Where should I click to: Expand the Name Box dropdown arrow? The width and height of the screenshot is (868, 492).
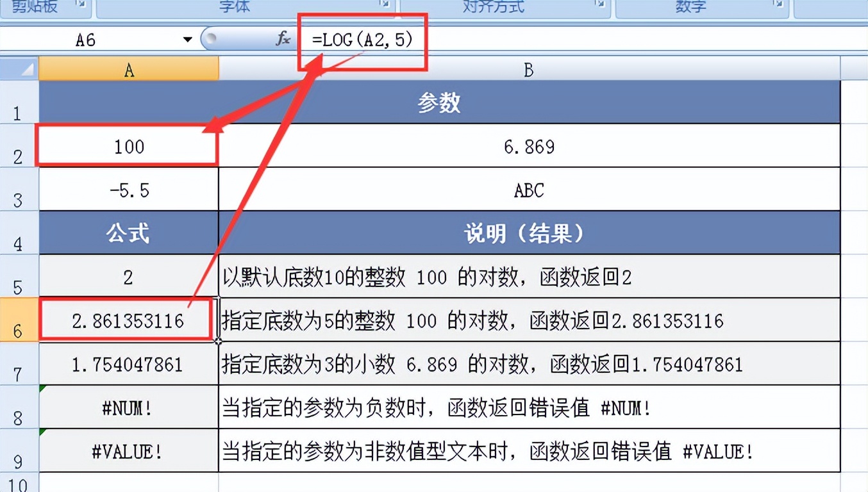[x=187, y=40]
